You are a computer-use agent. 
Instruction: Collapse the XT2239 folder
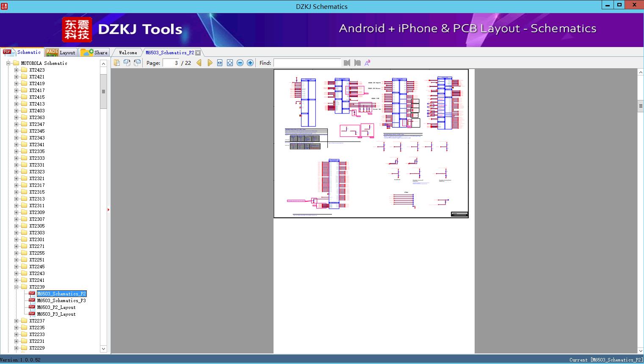pyautogui.click(x=16, y=287)
